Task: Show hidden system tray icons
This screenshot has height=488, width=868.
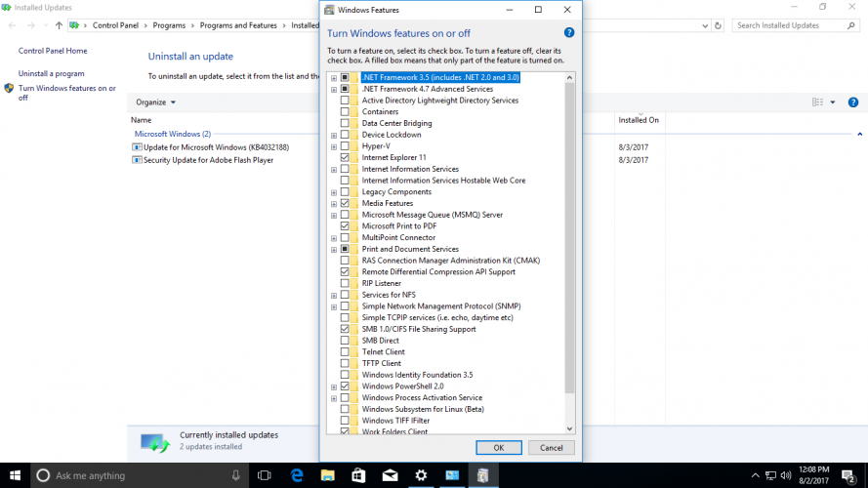Action: (755, 475)
